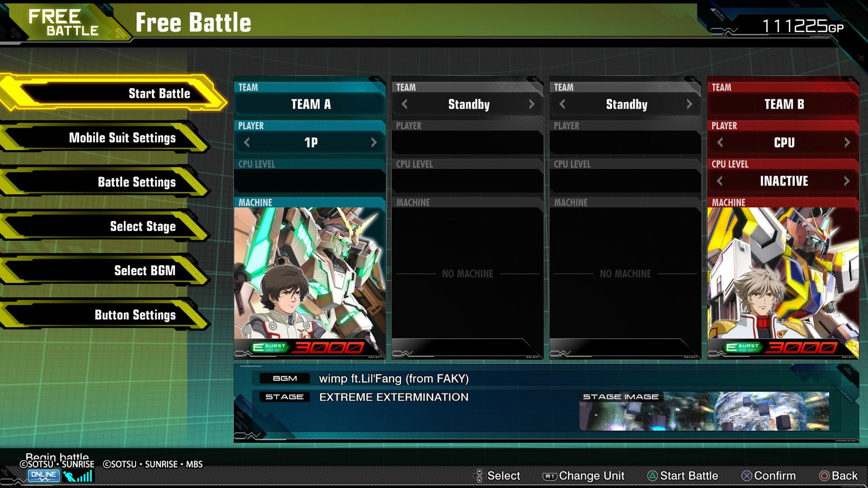Click the ONLINE status icon
868x488 pixels.
click(43, 475)
